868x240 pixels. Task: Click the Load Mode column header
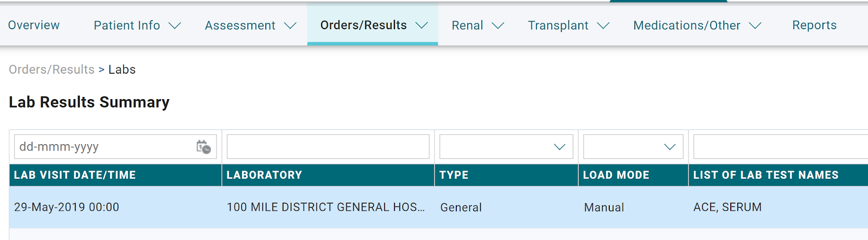tap(616, 175)
